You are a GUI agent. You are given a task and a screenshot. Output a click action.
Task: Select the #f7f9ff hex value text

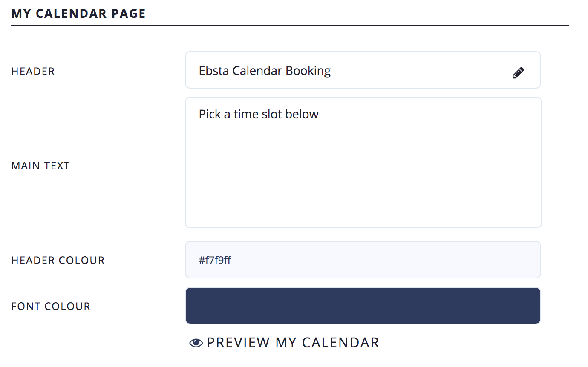[x=215, y=260]
